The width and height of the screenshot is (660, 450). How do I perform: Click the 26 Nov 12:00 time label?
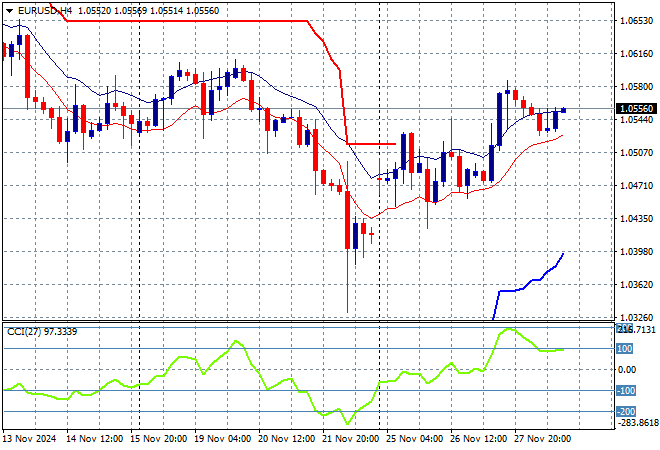tap(479, 439)
